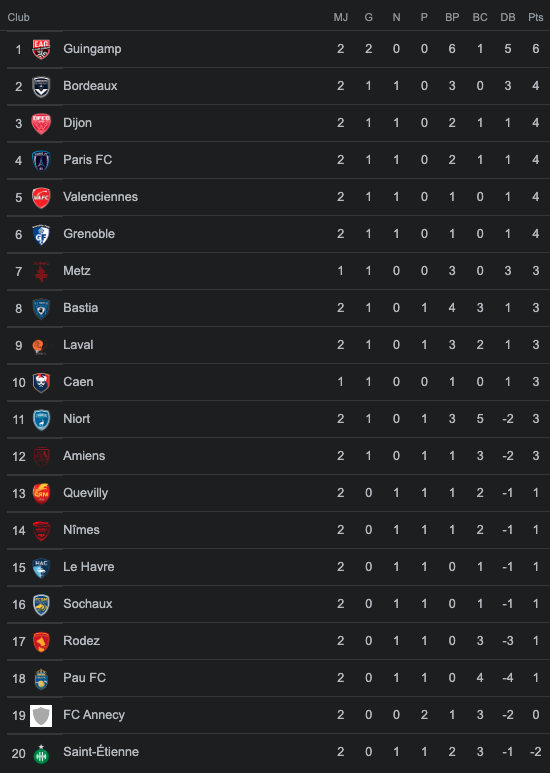Click the Niort team name
The image size is (550, 773).
[77, 419]
